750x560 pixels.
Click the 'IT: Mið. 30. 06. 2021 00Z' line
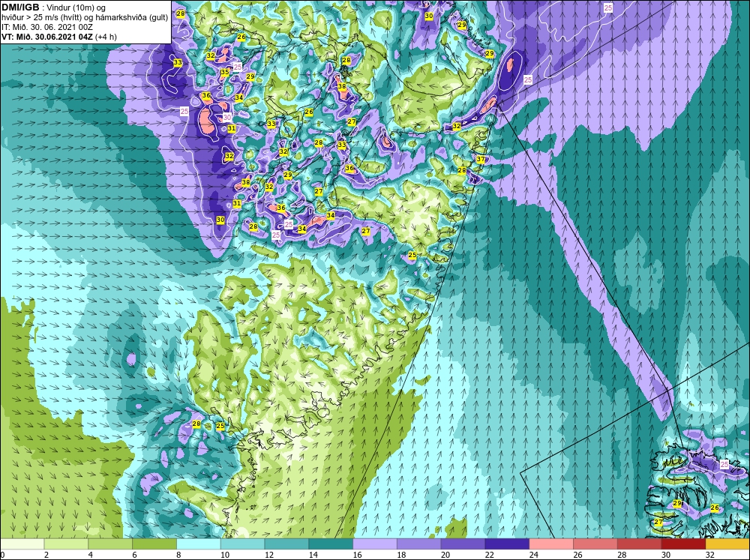pyautogui.click(x=47, y=27)
